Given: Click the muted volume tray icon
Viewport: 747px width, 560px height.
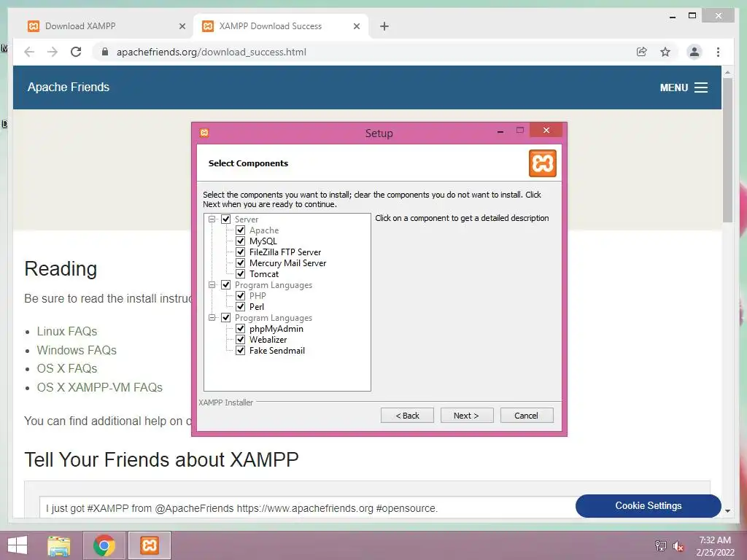Looking at the screenshot, I should (x=678, y=546).
